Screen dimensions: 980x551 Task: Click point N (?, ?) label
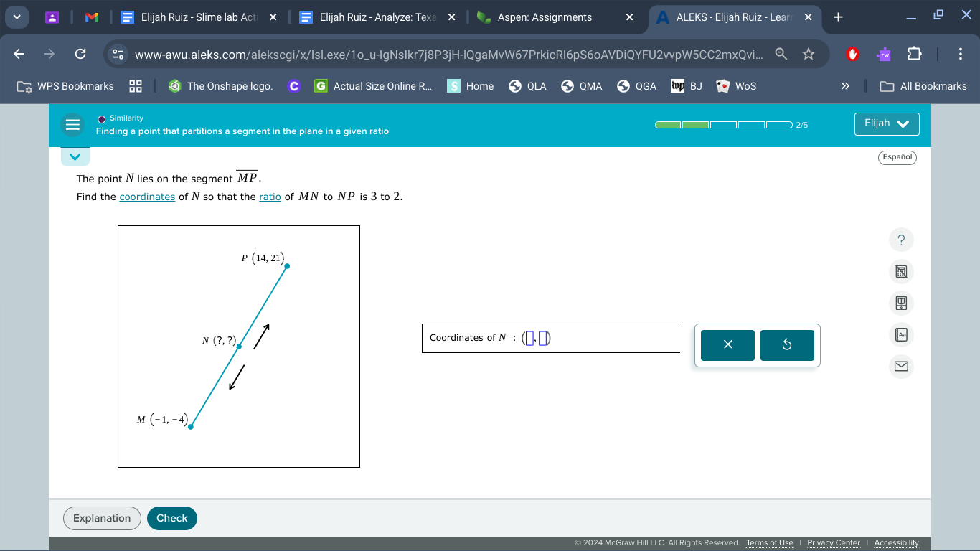pyautogui.click(x=220, y=340)
